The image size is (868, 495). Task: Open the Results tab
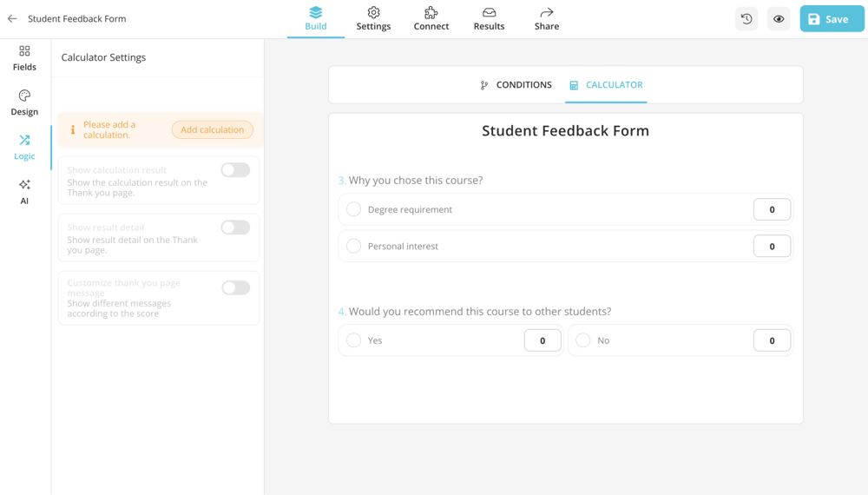click(x=489, y=18)
